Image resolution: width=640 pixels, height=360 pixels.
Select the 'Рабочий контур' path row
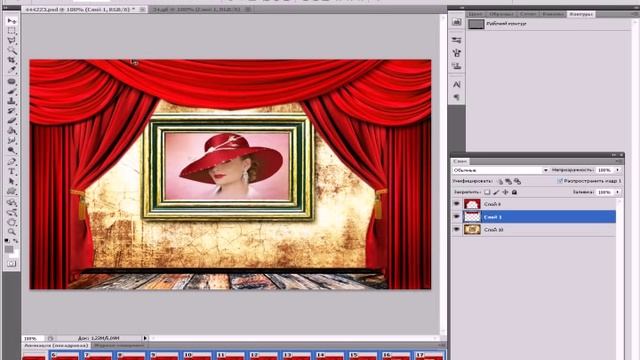(x=549, y=24)
